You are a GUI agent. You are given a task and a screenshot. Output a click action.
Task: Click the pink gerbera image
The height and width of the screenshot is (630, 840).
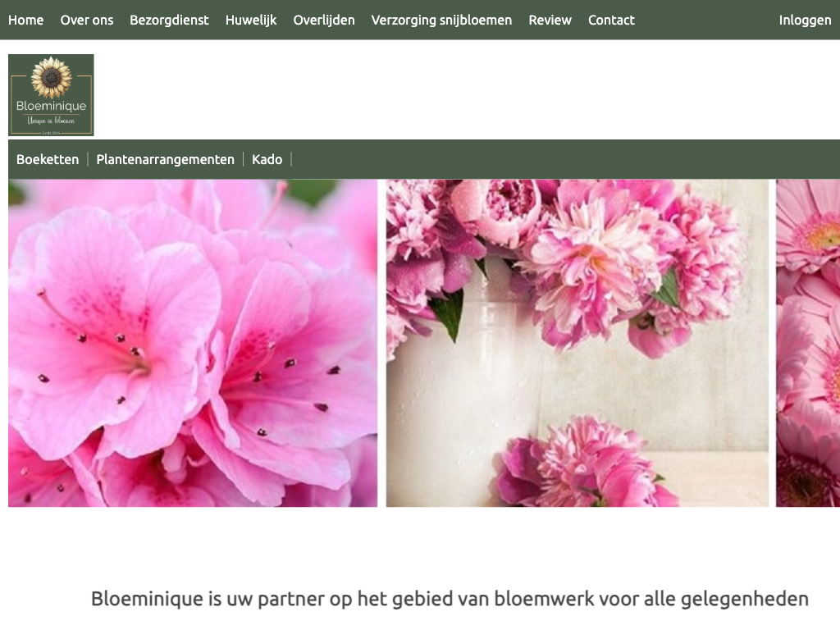point(808,343)
